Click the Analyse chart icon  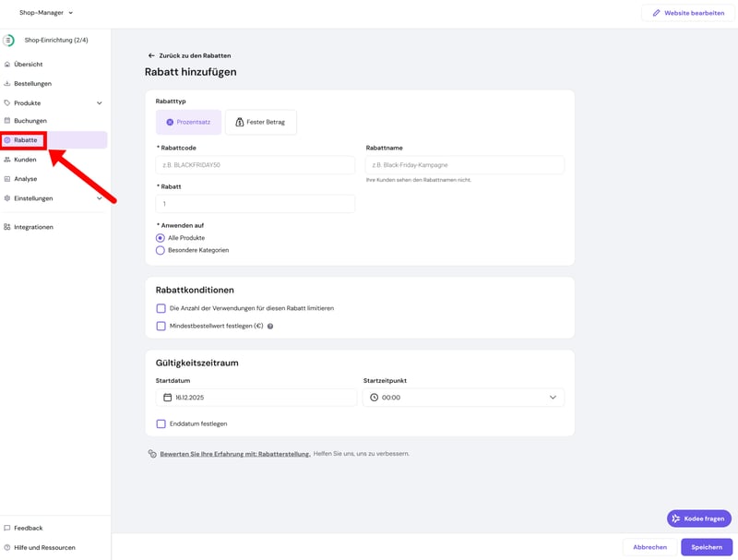coord(7,179)
